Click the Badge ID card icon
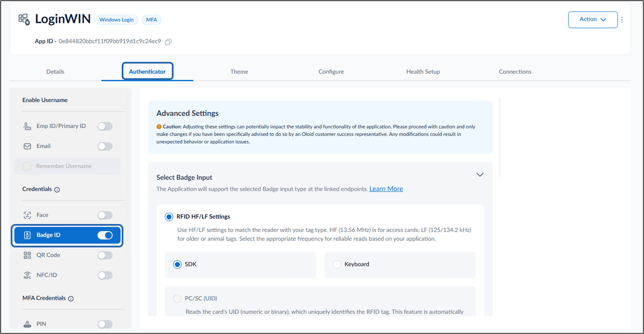Image resolution: width=644 pixels, height=334 pixels. 27,235
